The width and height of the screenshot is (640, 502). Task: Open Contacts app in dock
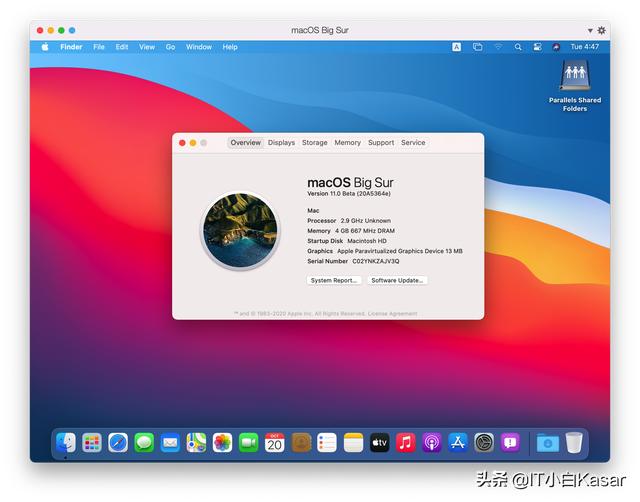301,442
